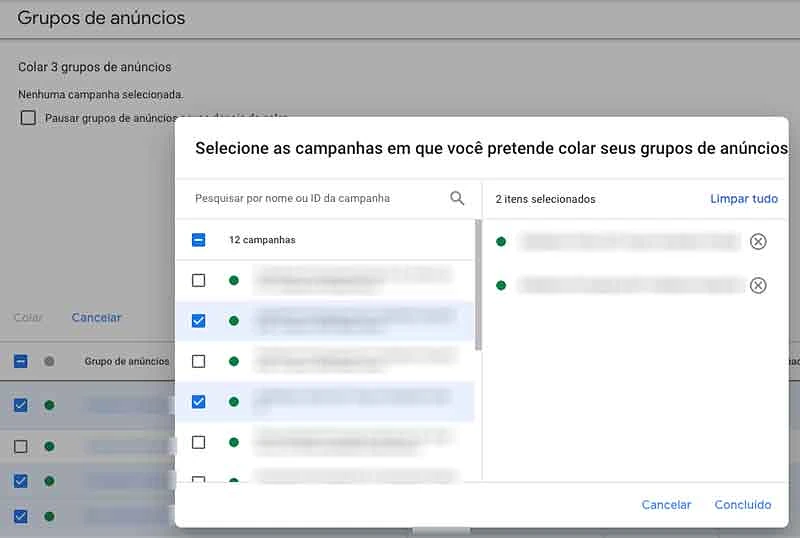Image resolution: width=800 pixels, height=538 pixels.
Task: Click the 'Grupo de anúncios' column header
Action: pyautogui.click(x=127, y=361)
